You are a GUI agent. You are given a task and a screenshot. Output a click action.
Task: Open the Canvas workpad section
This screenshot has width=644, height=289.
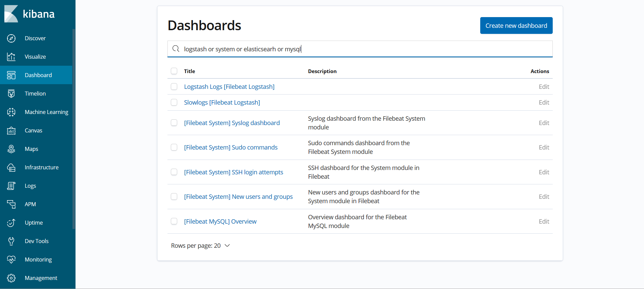click(33, 130)
